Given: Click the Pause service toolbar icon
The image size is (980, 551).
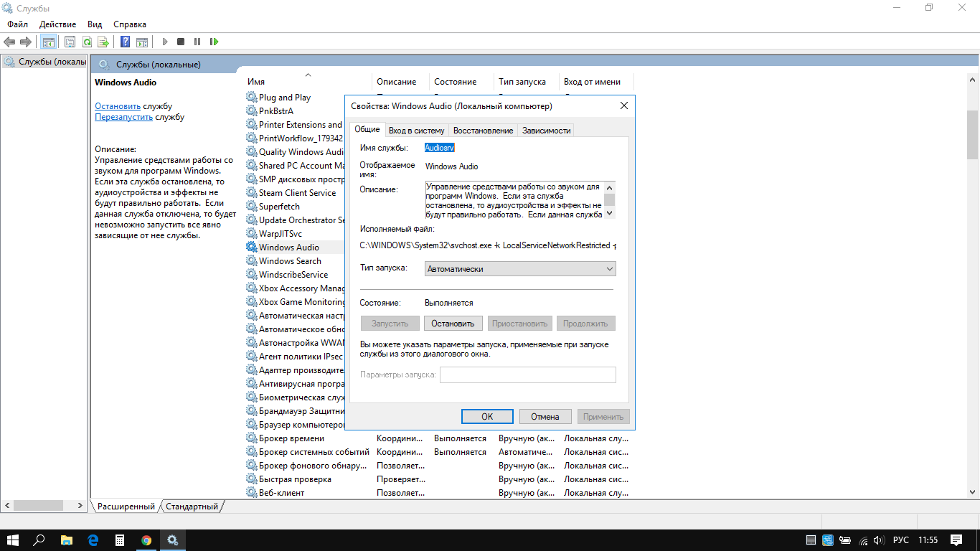Looking at the screenshot, I should pos(197,42).
